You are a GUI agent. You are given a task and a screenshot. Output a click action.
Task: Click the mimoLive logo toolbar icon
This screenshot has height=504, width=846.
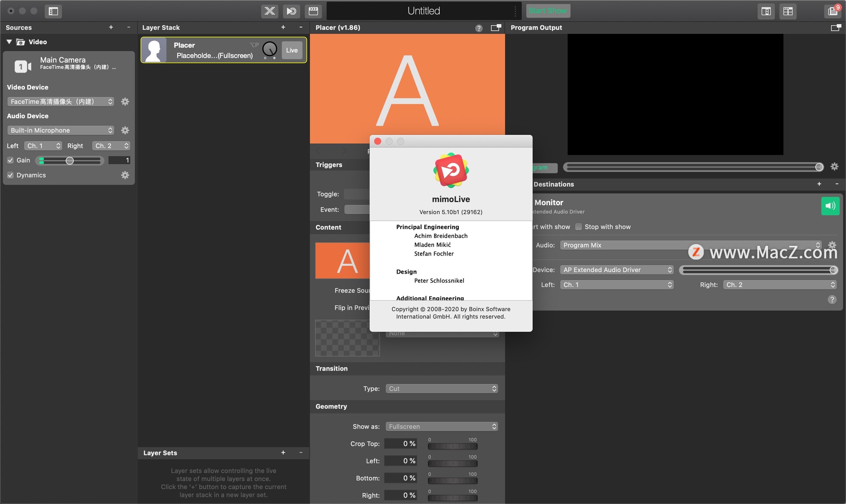[x=291, y=11]
